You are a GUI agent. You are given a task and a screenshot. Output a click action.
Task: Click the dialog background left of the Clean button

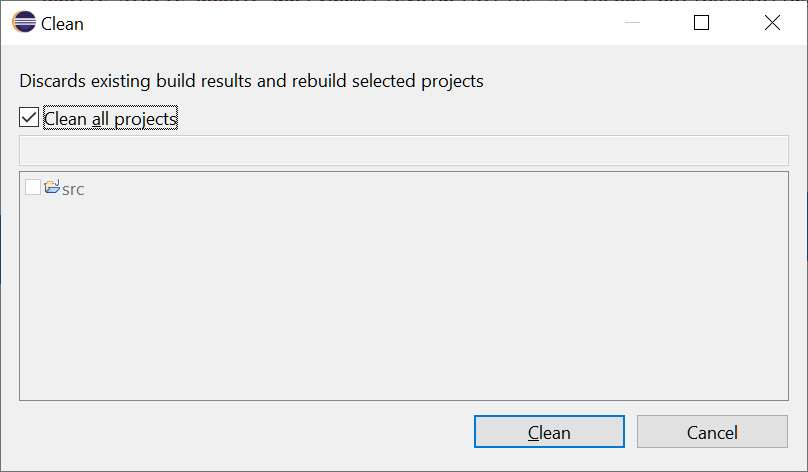click(x=247, y=432)
